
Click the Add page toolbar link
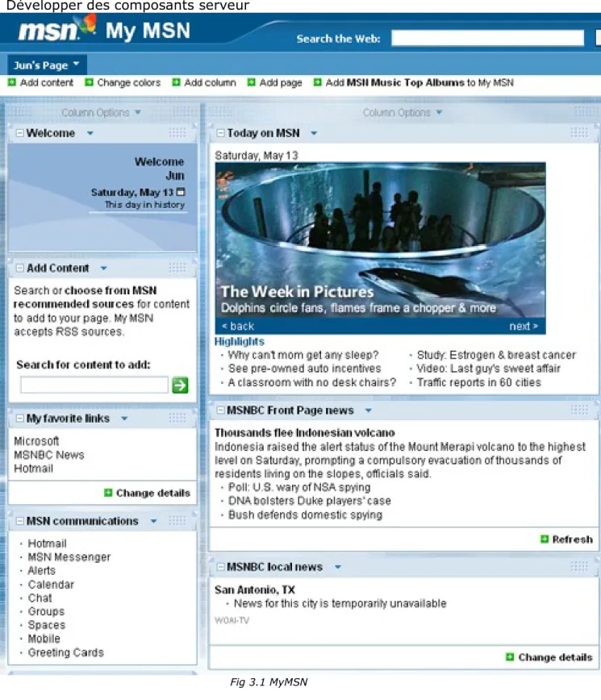click(281, 82)
